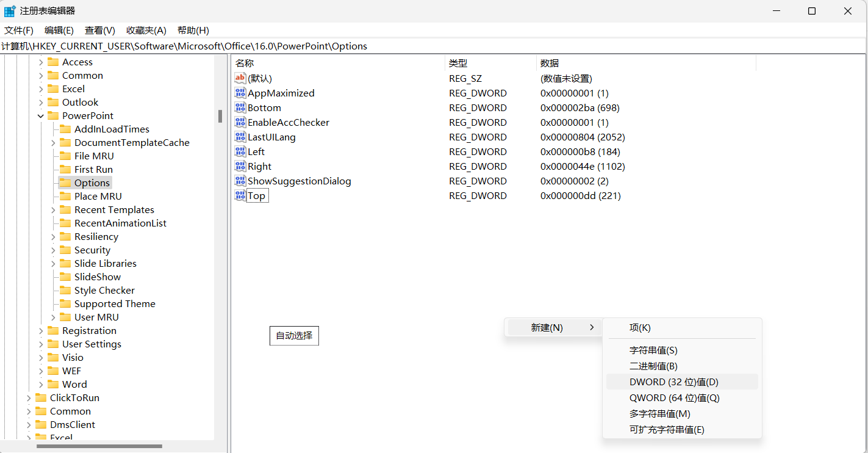Click the DWORD icon next to AppMaximized

click(x=240, y=93)
